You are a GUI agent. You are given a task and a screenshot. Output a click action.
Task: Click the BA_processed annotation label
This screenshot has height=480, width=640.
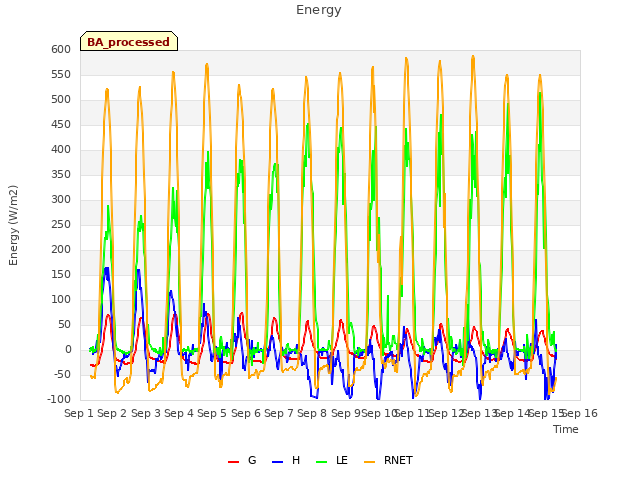tap(129, 42)
